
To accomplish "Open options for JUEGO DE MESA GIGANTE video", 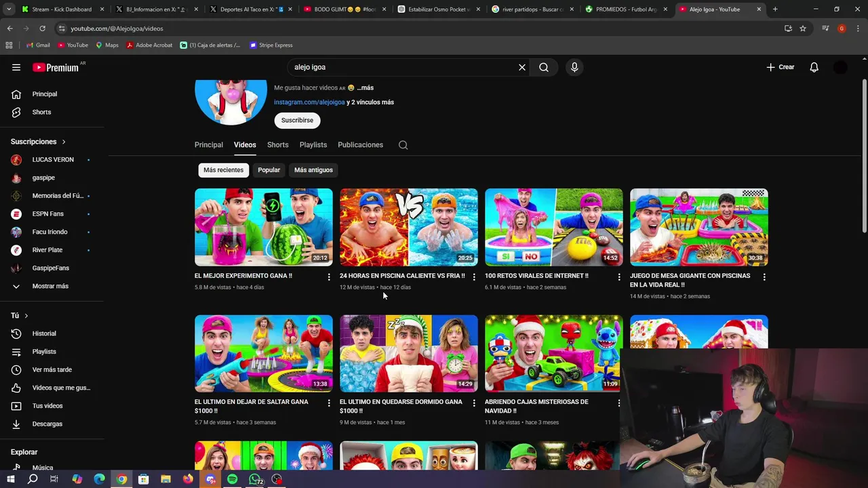I will tap(764, 277).
